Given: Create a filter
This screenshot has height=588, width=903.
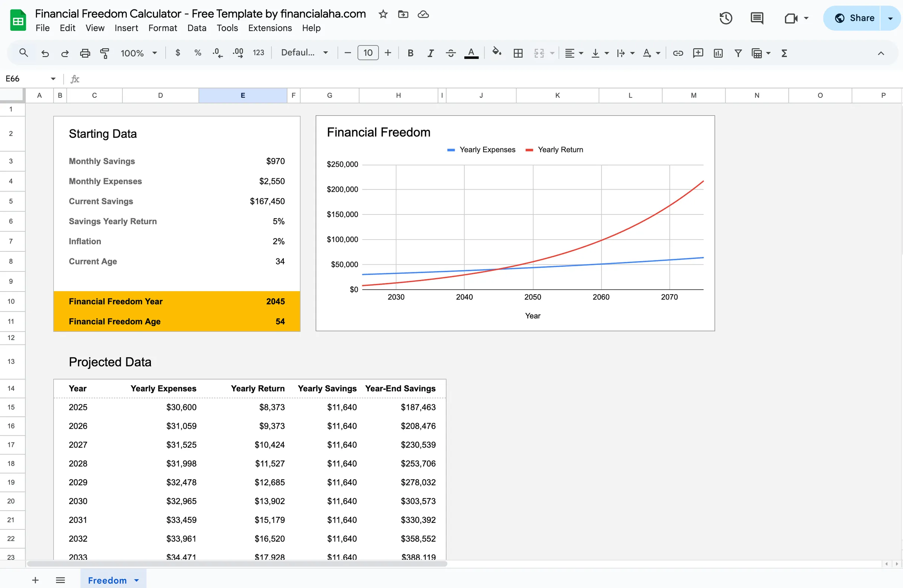Looking at the screenshot, I should [x=738, y=53].
